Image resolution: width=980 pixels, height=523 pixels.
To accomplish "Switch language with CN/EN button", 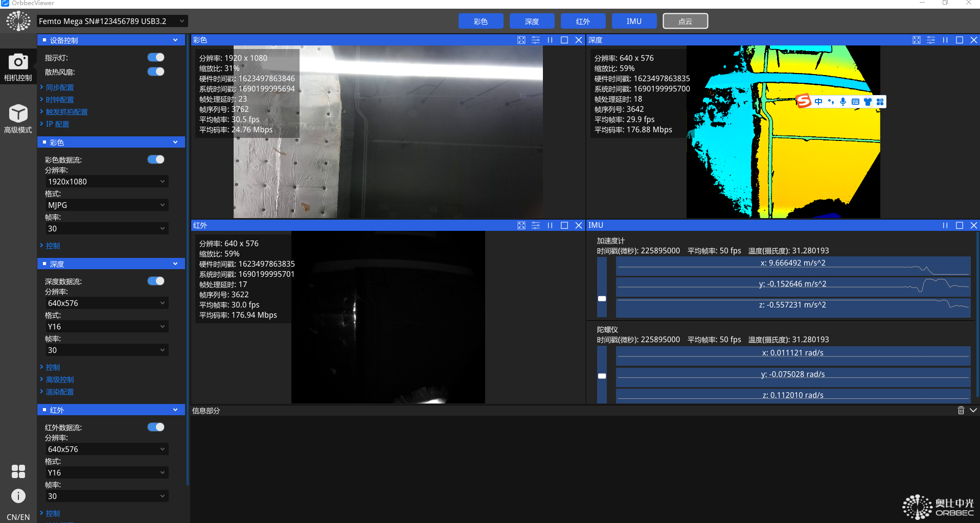I will [x=18, y=517].
